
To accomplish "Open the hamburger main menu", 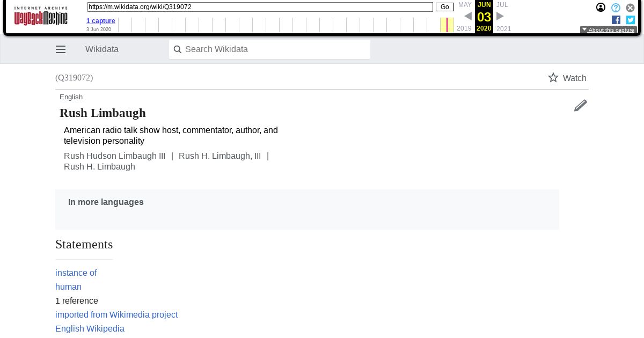I will (61, 49).
